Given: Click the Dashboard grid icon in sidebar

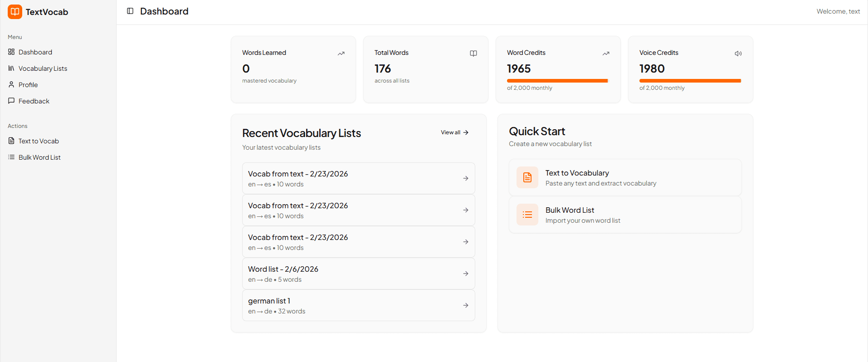Looking at the screenshot, I should (x=11, y=52).
